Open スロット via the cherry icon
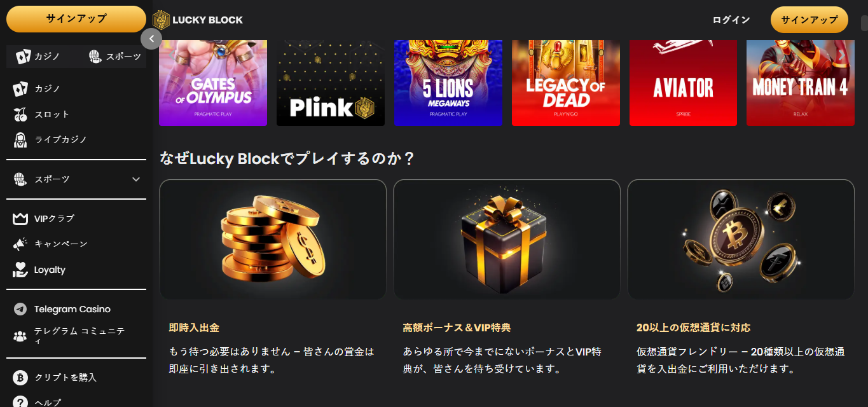Image resolution: width=868 pixels, height=407 pixels. point(20,114)
